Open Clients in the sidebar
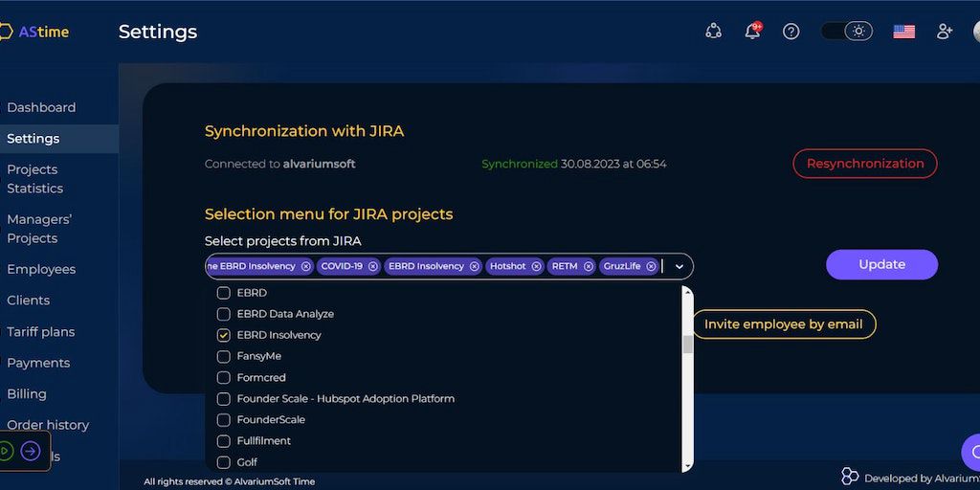980x490 pixels. [x=28, y=301]
